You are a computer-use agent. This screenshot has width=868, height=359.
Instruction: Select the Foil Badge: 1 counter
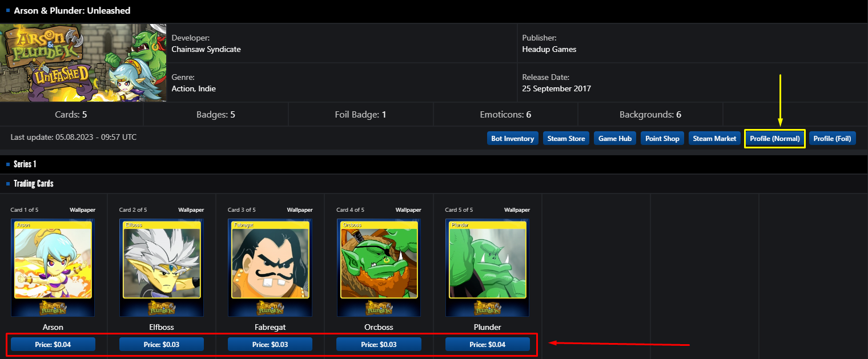(360, 115)
